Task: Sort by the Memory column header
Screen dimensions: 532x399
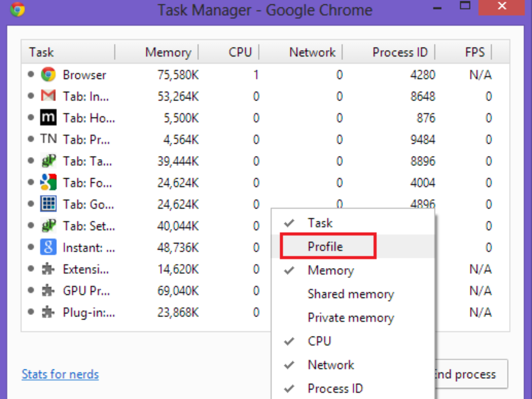Action: point(157,52)
